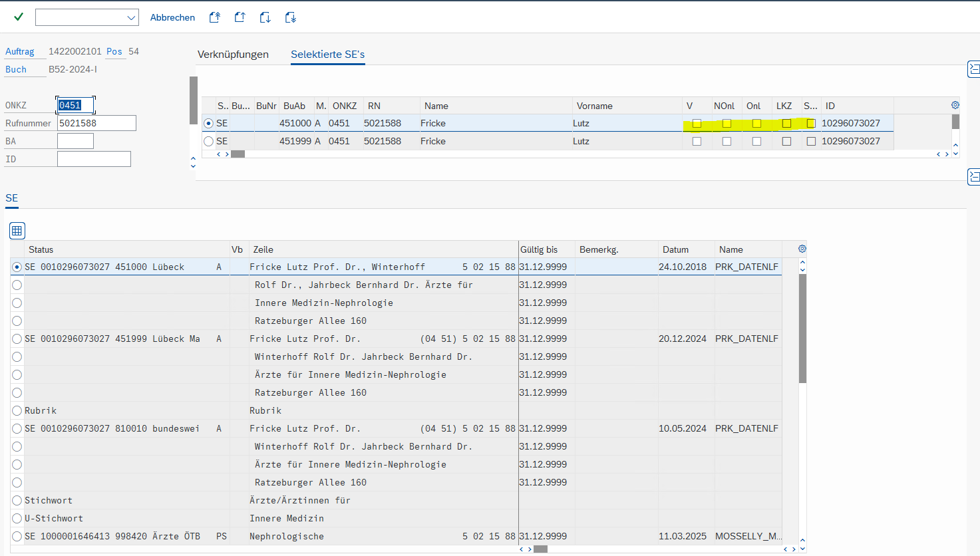Screen dimensions: 980x556
Task: Open the Pos link
Action: coord(114,51)
